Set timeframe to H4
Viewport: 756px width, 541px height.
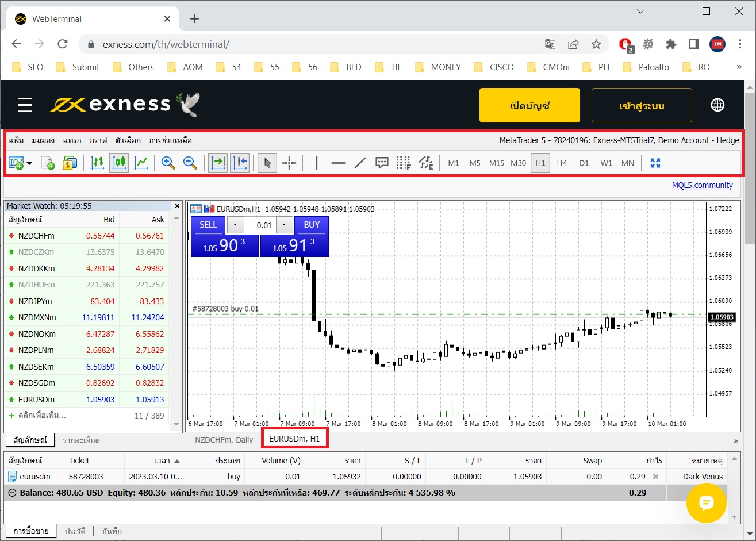click(x=562, y=163)
